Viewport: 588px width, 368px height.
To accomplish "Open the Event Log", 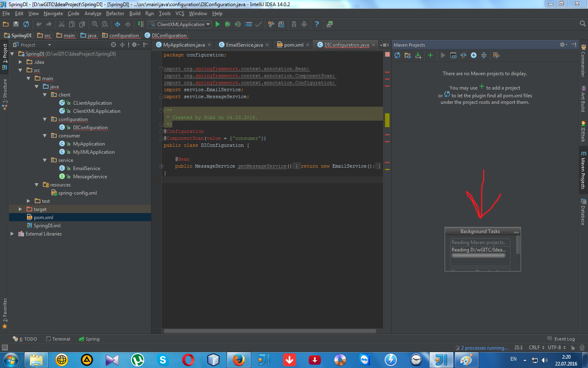I will [561, 339].
